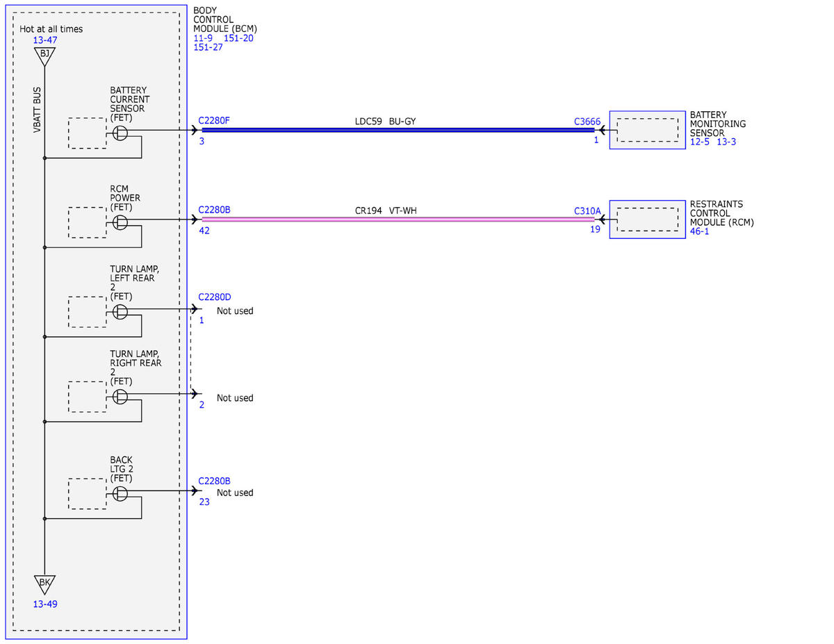Click the Restraints Control Module component box
This screenshot has width=834, height=644.
pyautogui.click(x=648, y=219)
